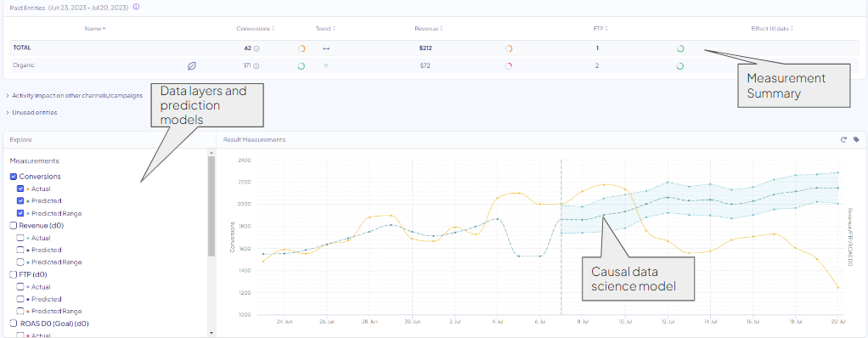Image resolution: width=868 pixels, height=338 pixels.
Task: Click green circle icon in TOTAL FTP column
Action: (x=680, y=48)
